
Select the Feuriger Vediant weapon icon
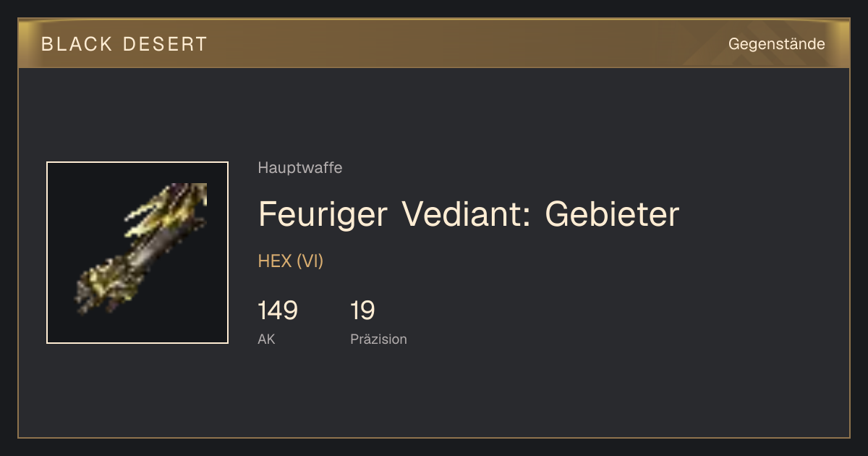(137, 253)
